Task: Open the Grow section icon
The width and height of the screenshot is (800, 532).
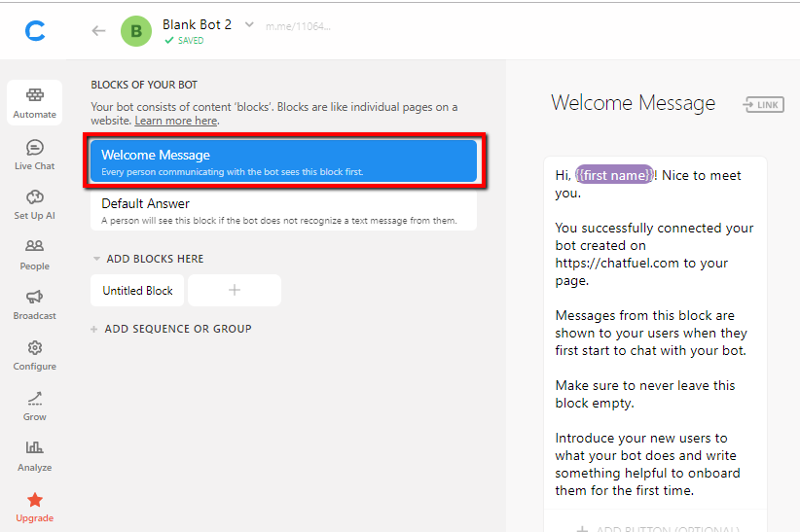Action: [35, 399]
